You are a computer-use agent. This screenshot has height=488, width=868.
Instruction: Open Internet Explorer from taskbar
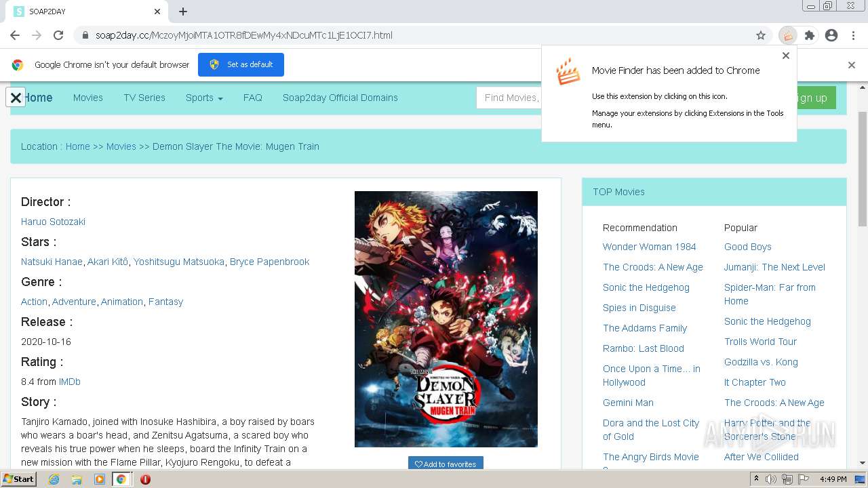point(54,479)
